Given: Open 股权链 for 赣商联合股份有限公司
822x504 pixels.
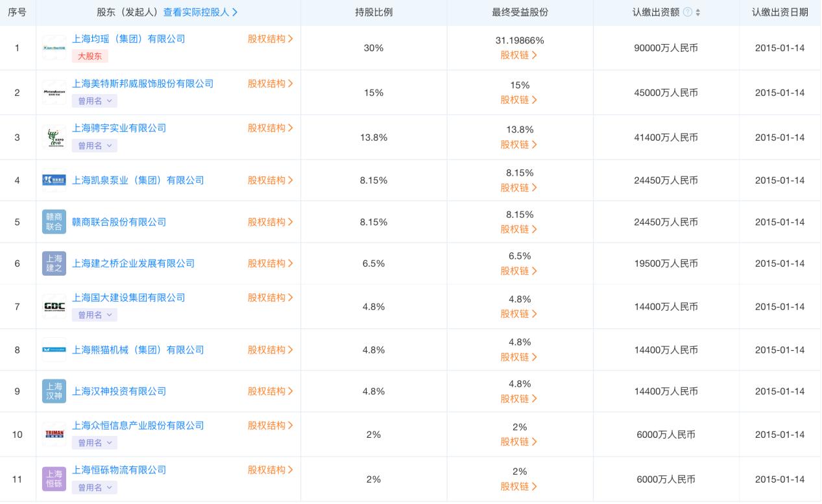Looking at the screenshot, I should point(519,229).
